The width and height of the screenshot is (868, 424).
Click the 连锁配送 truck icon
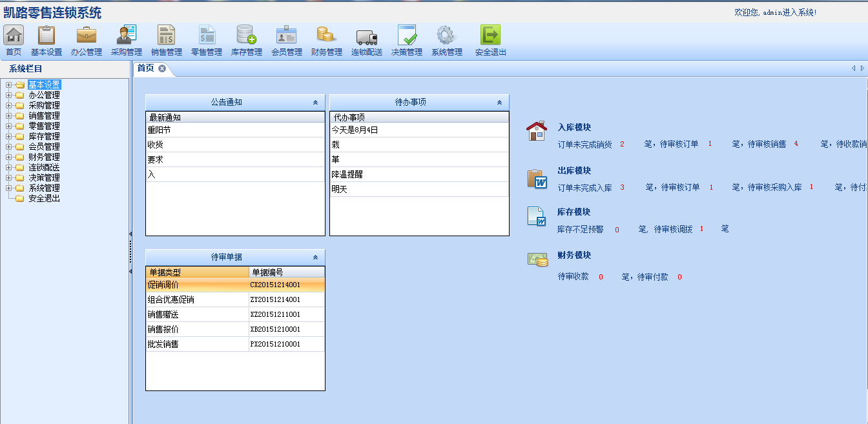(366, 35)
